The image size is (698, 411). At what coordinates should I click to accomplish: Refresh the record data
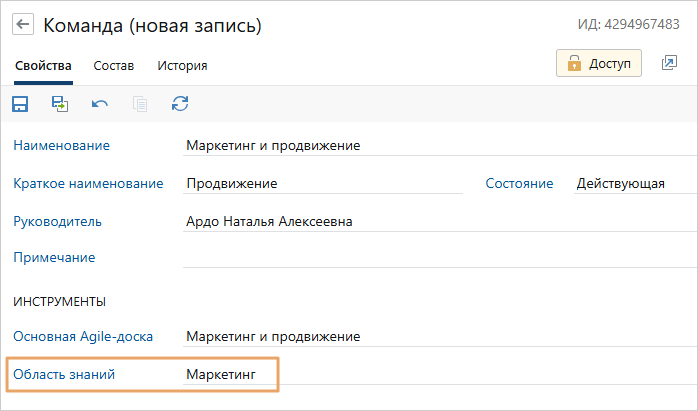(180, 104)
